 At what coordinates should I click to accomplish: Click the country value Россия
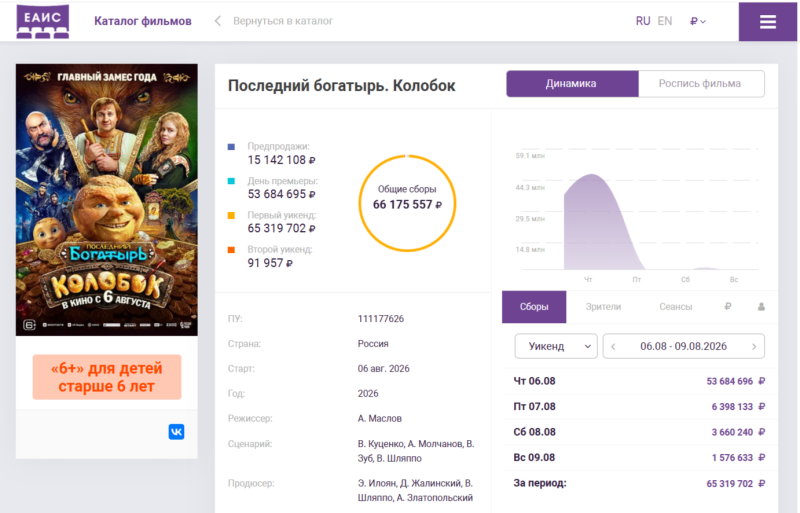(373, 344)
